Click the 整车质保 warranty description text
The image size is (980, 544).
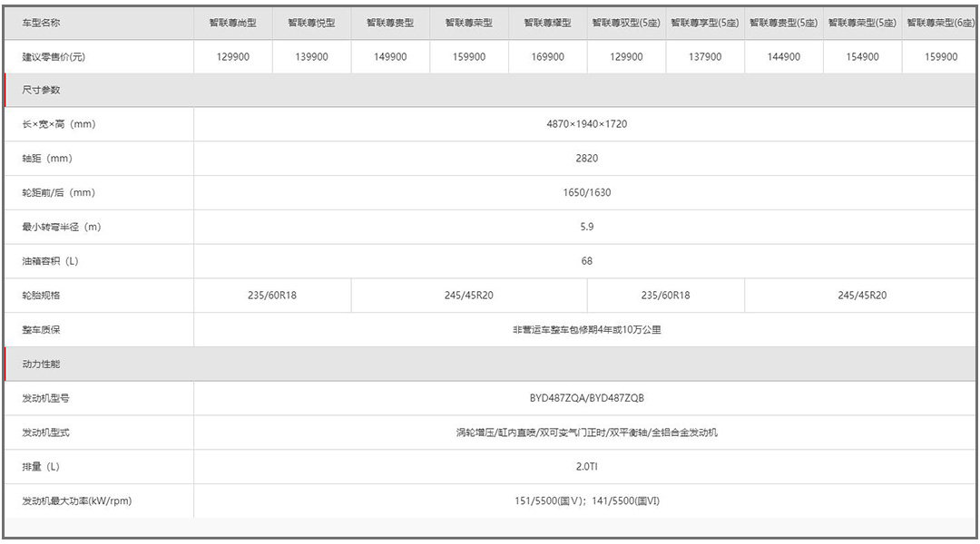coord(586,330)
